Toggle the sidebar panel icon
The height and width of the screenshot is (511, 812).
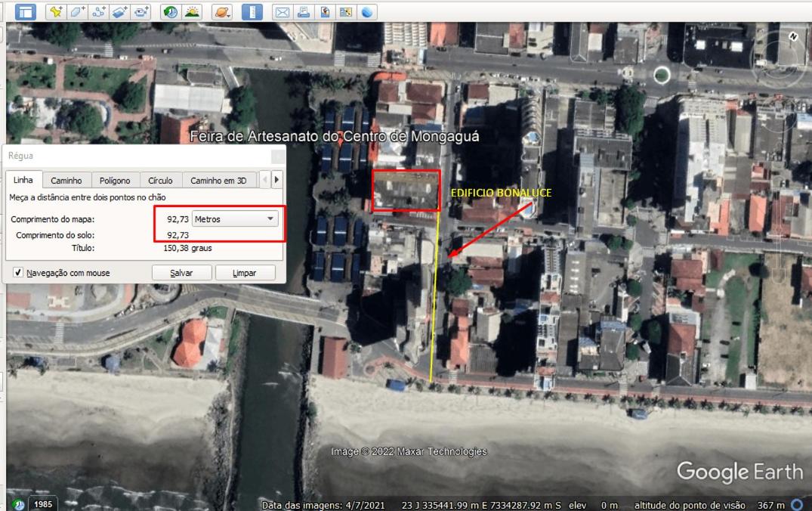(x=26, y=11)
